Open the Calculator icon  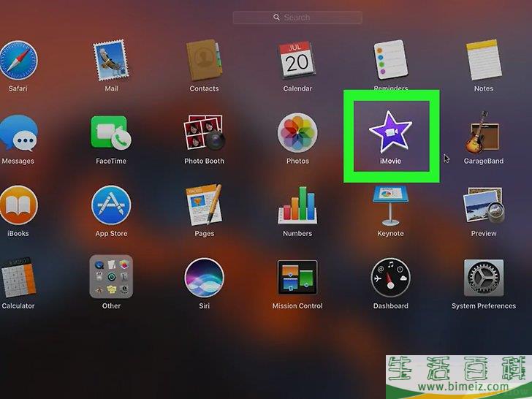pos(18,278)
